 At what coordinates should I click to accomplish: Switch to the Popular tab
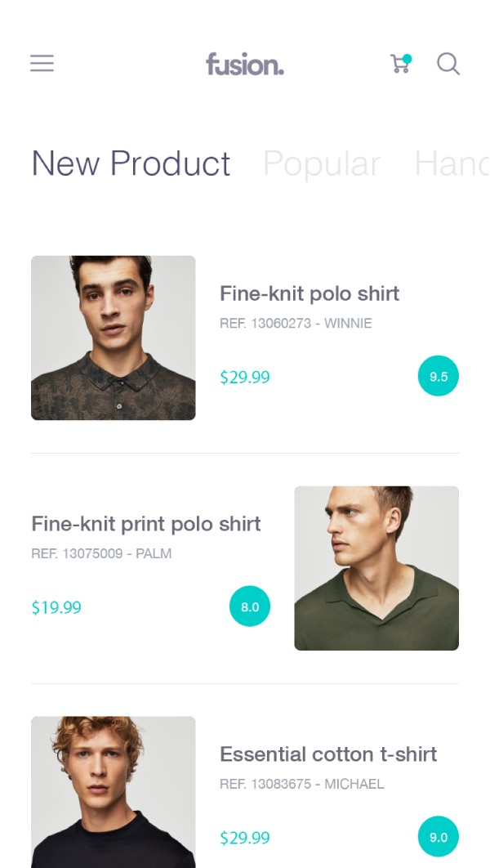pyautogui.click(x=321, y=163)
